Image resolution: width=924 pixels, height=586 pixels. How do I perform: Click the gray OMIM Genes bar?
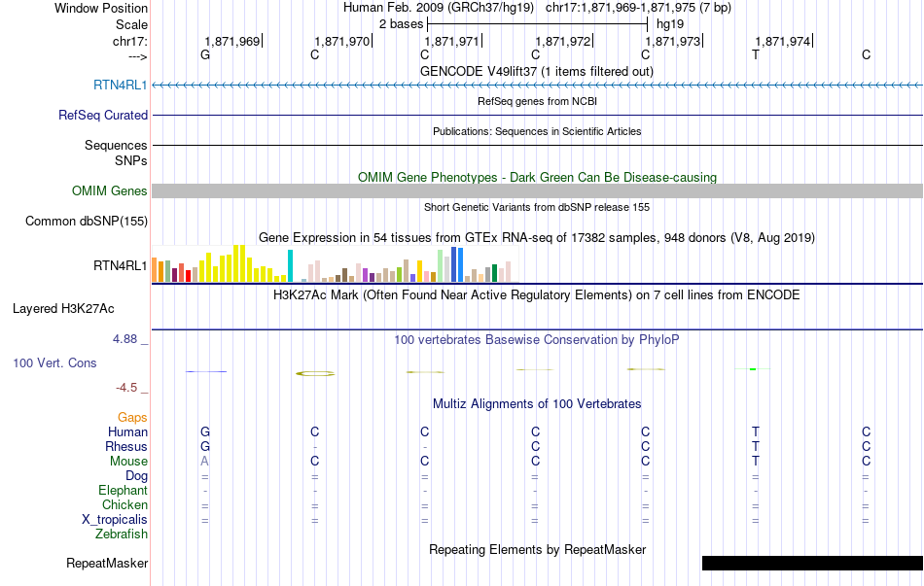pos(538,190)
